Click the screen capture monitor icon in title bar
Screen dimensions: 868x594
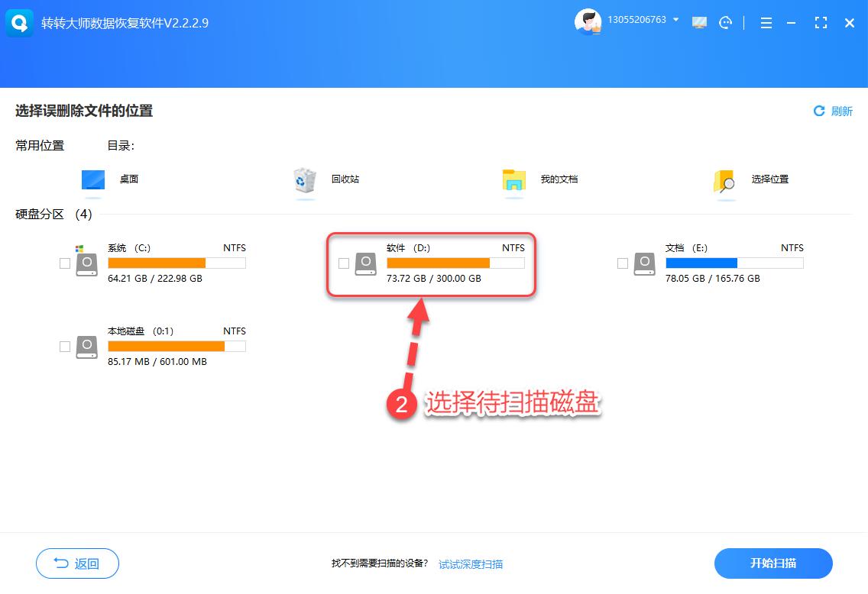[x=699, y=23]
